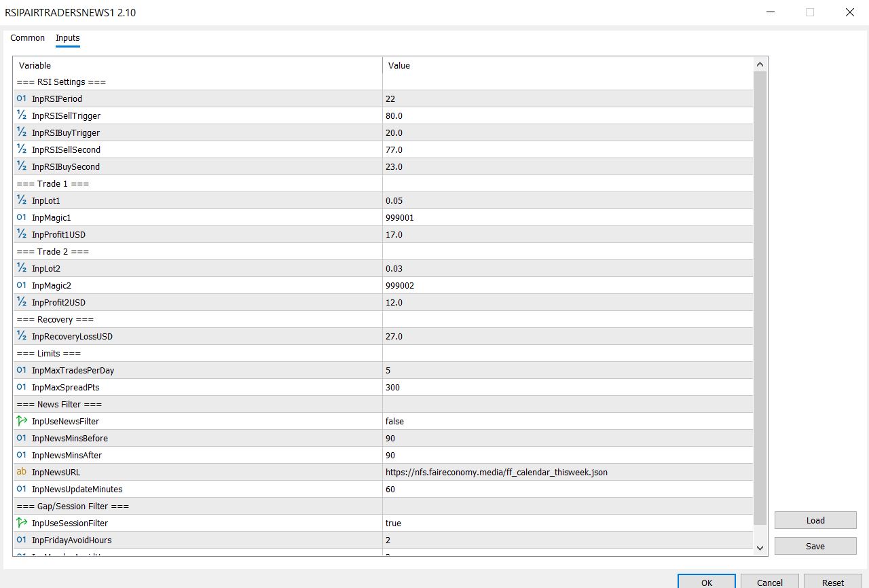Select the '=== News Filter ===' row
Screen dimensions: 869x588
383,404
